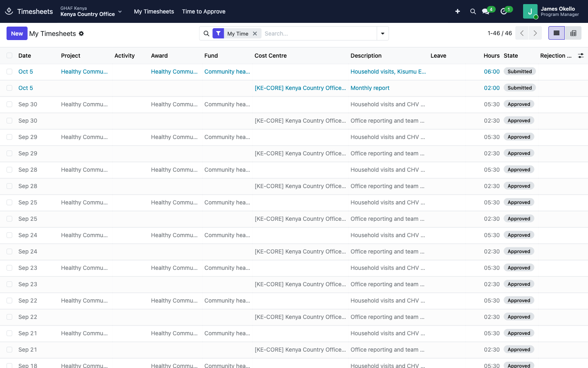The image size is (588, 368).
Task: Click the Approved badge on the Sep 30 05:30 row
Action: point(519,104)
